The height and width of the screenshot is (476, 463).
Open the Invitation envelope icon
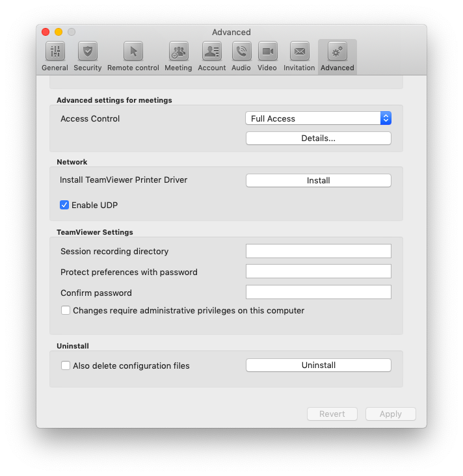(299, 52)
